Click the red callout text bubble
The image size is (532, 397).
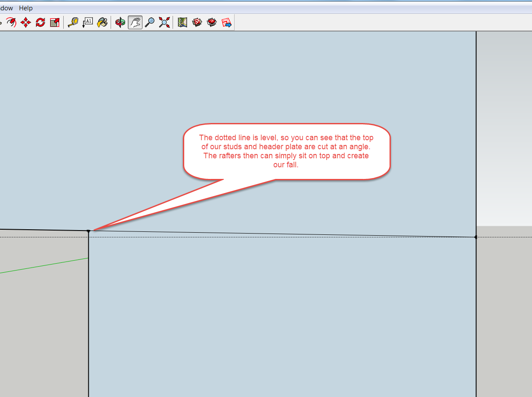[286, 151]
